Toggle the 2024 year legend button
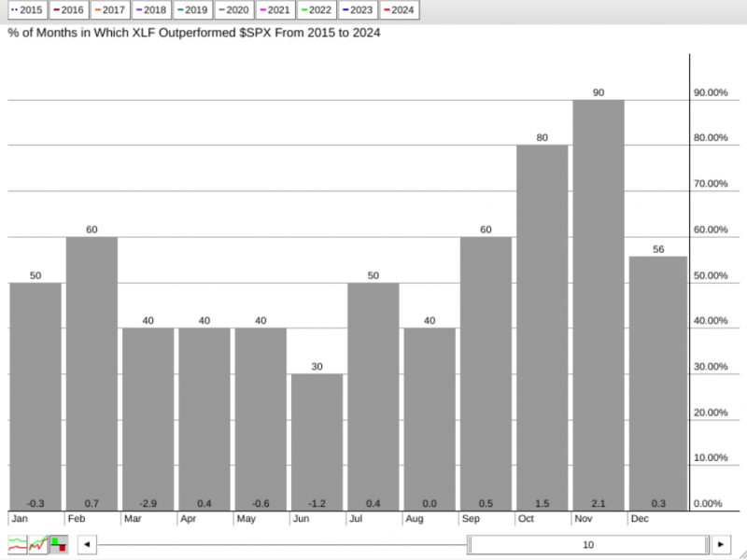The height and width of the screenshot is (560, 747). click(400, 10)
